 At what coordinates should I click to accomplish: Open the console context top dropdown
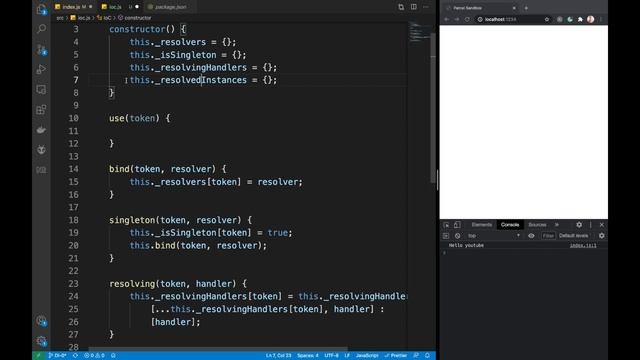pos(494,236)
